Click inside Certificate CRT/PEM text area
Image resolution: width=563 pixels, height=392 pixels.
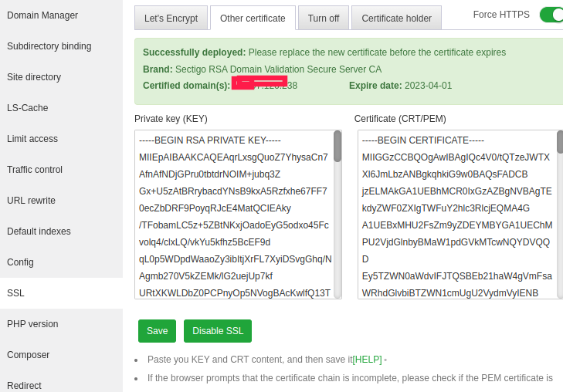(x=456, y=215)
